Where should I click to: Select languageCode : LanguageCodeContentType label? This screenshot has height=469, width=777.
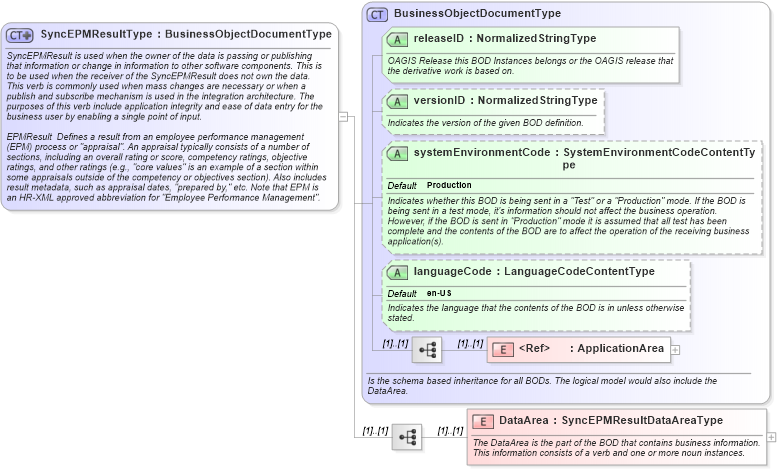(x=534, y=272)
